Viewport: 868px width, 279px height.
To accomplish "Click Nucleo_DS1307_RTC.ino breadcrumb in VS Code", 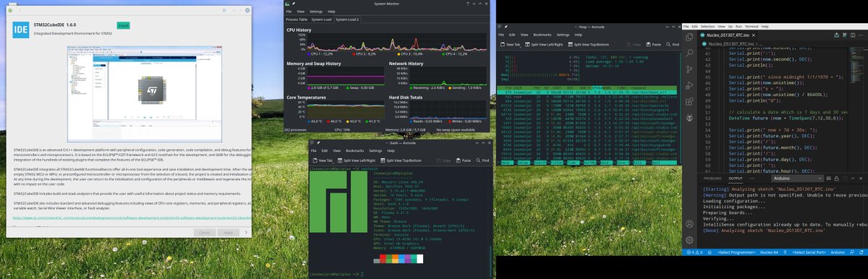I will (731, 44).
